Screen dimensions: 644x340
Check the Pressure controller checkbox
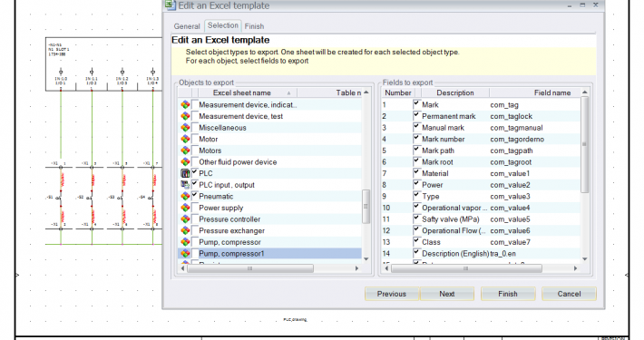coord(195,219)
